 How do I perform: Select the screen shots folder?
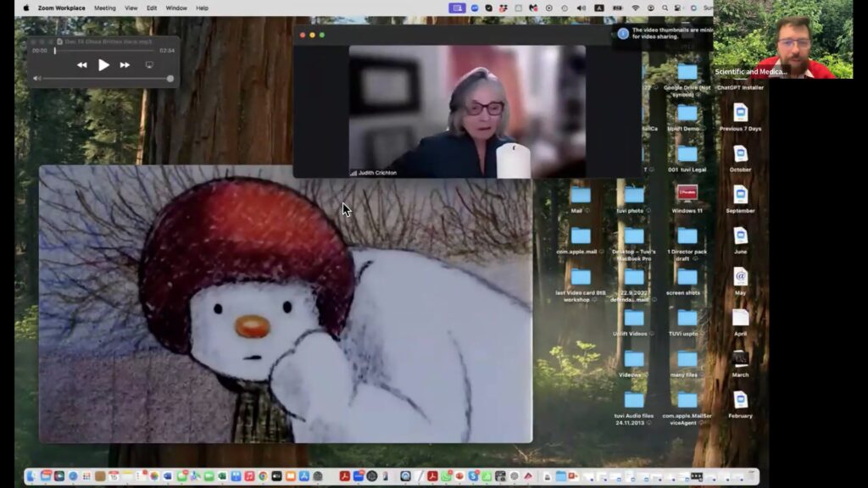[687, 281]
